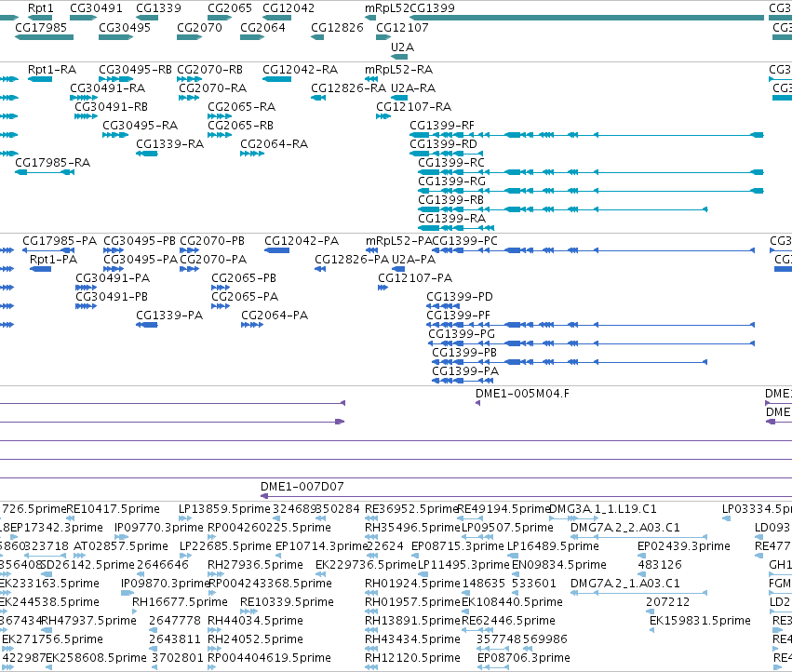The height and width of the screenshot is (672, 792).
Task: Select the DME1-007D07 clone label
Action: click(302, 487)
